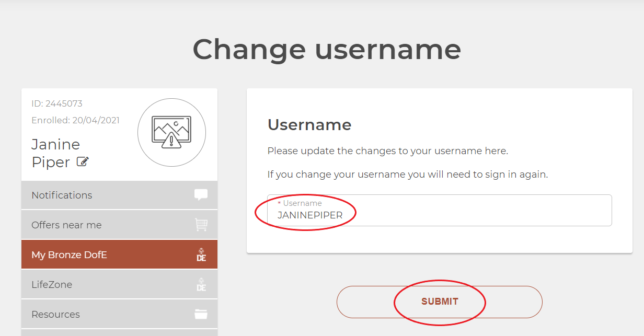Click the DofE logo icon on My Bronze DofE
Image resolution: width=644 pixels, height=336 pixels.
(x=201, y=254)
